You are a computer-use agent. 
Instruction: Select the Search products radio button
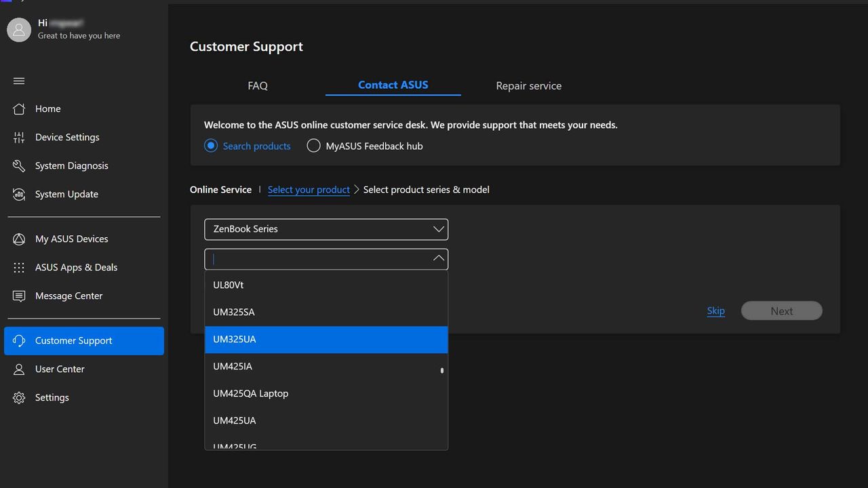pyautogui.click(x=211, y=146)
